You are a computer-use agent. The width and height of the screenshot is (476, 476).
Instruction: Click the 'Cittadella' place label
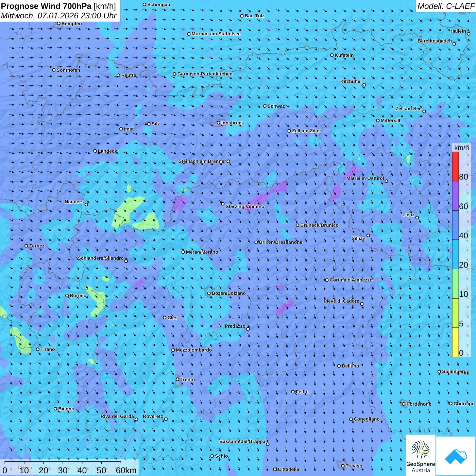tap(288, 469)
